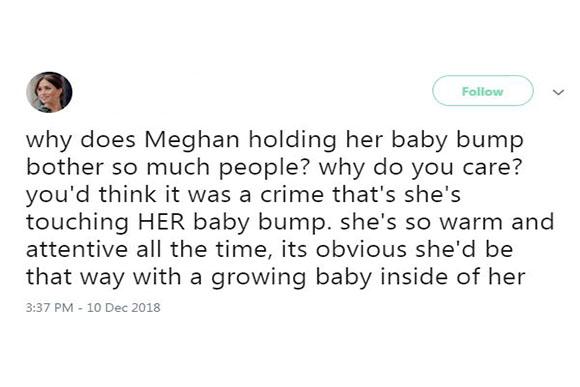Click the Follow button

pos(483,91)
